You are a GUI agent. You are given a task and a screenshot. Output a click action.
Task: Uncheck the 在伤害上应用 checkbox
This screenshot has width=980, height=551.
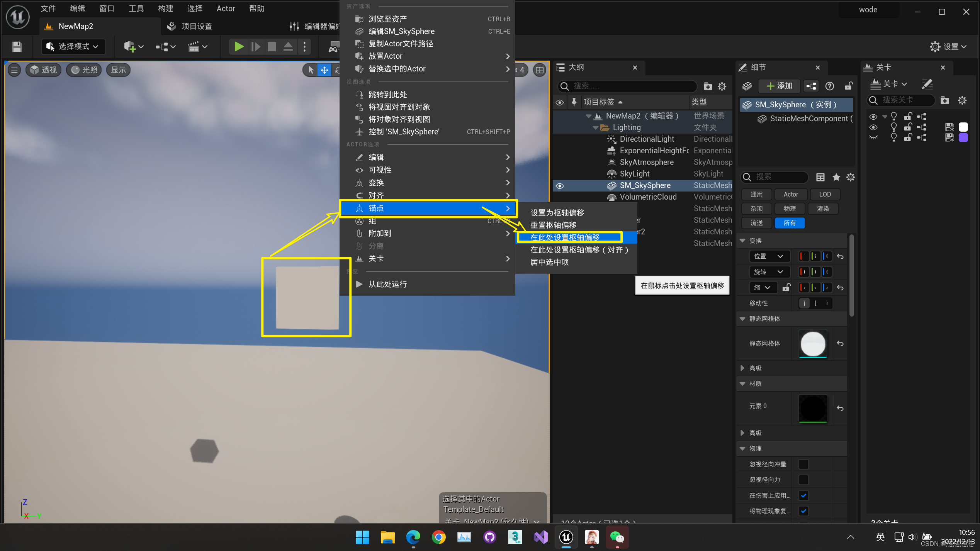803,495
